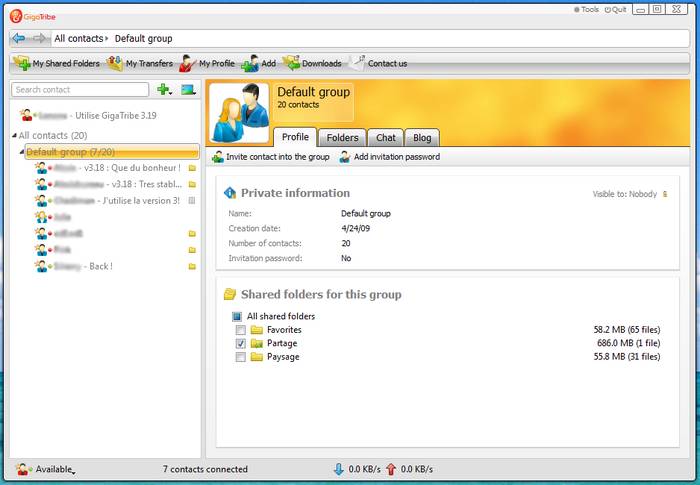
Task: Click folder icon on Tres stabl row
Action: (192, 184)
